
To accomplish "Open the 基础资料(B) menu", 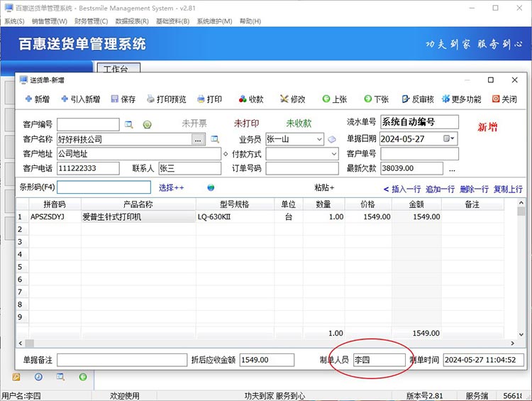I will tap(172, 21).
